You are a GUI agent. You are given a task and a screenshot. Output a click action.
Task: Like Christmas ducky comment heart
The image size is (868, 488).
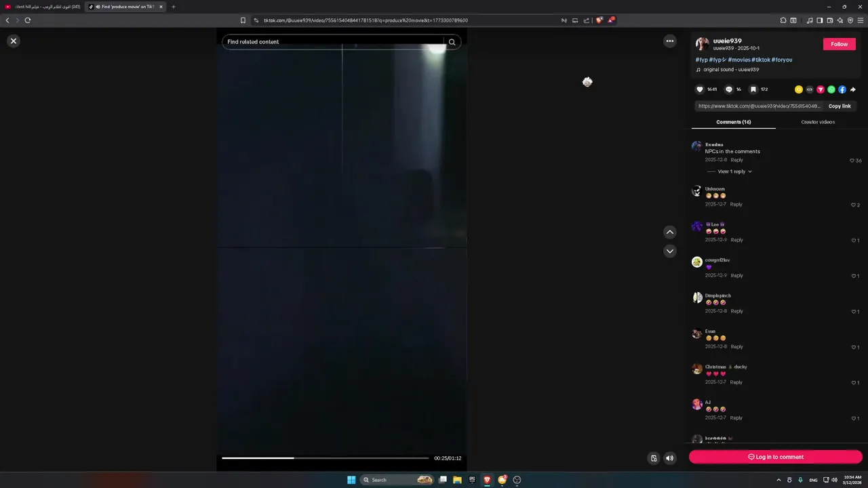(854, 383)
